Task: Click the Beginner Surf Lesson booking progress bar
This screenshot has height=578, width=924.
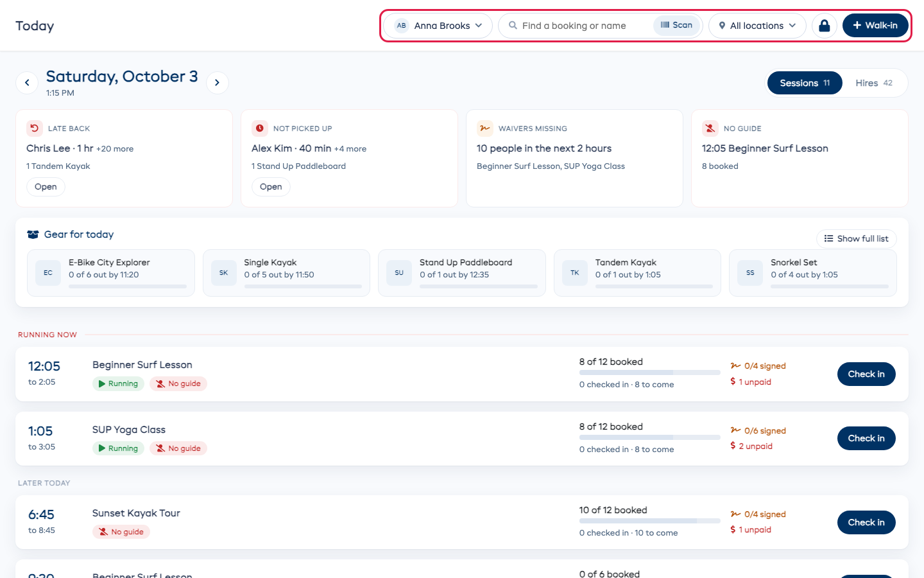Action: (x=650, y=372)
